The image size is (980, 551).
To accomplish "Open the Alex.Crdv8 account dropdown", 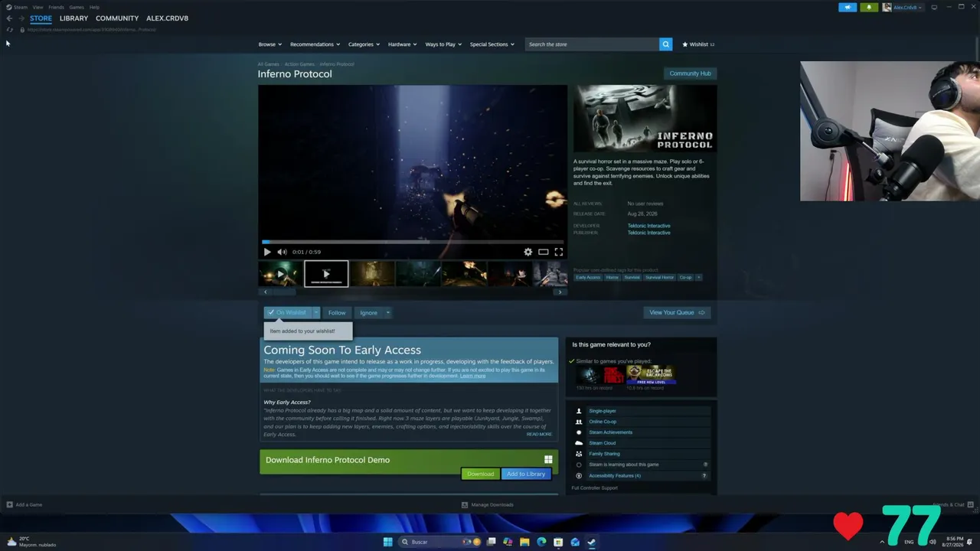I will coord(903,8).
